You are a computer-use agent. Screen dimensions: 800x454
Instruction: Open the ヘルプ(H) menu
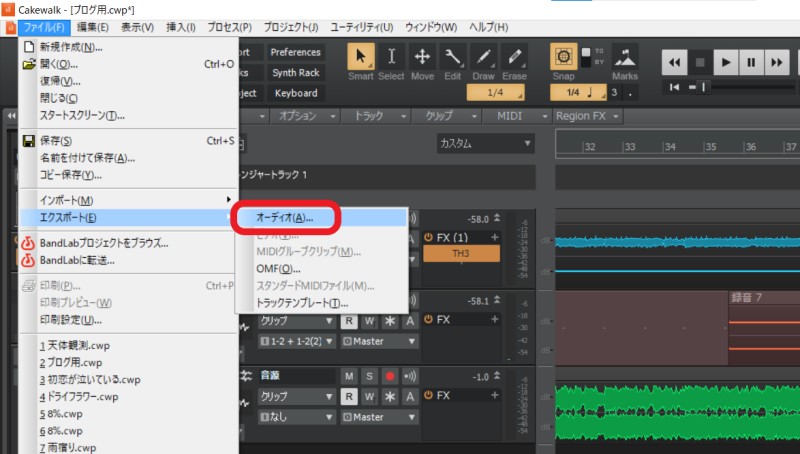(488, 27)
